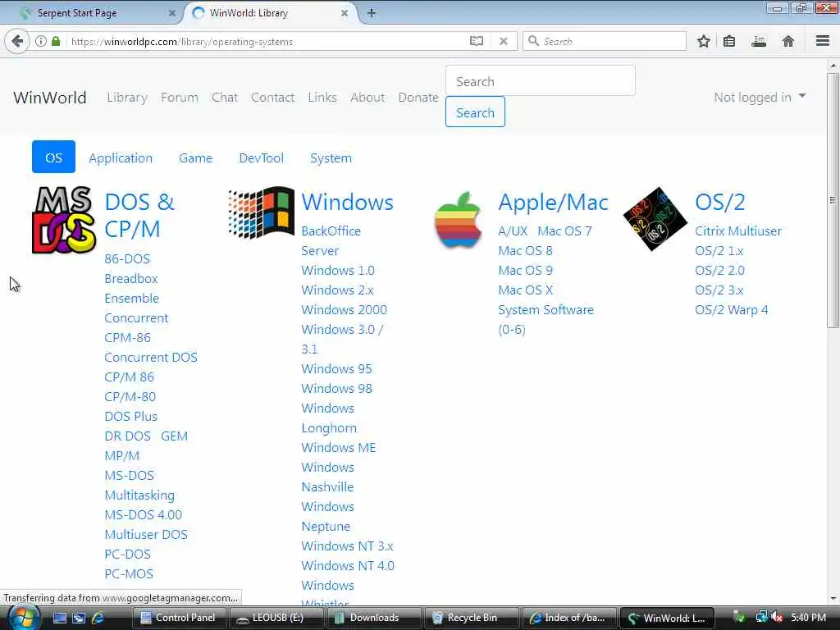This screenshot has height=630, width=840.
Task: Switch to Control Panel taskbar window
Action: [x=179, y=618]
